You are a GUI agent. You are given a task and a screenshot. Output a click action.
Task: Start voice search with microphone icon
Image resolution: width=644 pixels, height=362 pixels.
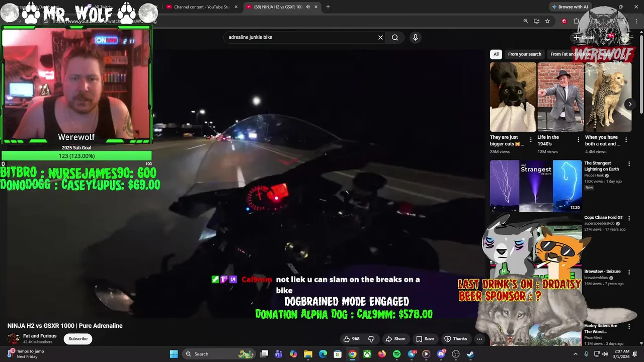click(415, 37)
